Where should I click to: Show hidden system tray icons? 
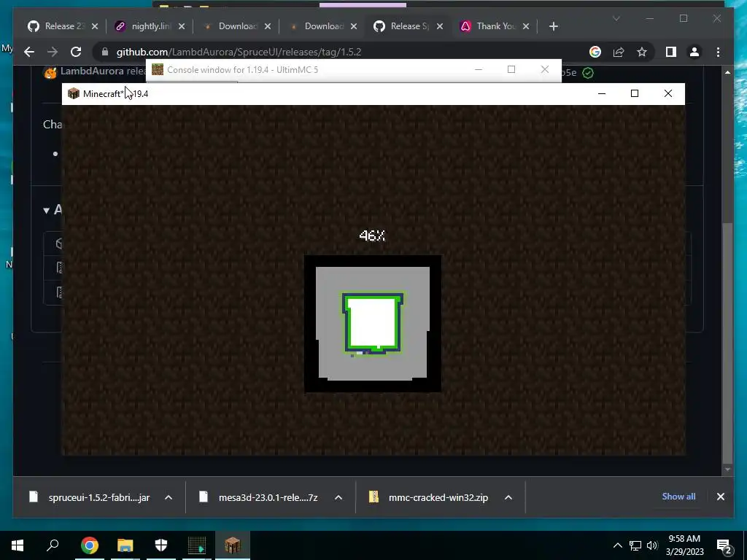pos(617,545)
